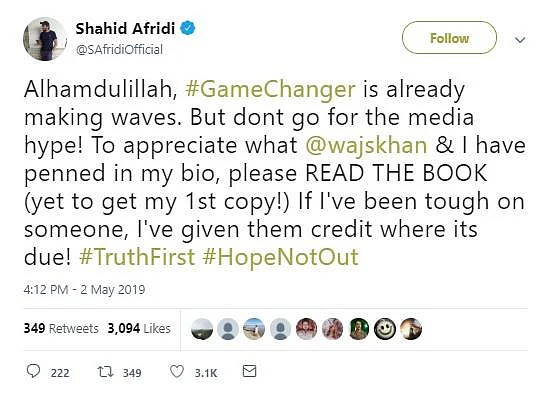Click the smiley face liker avatar
The width and height of the screenshot is (559, 396).
pyautogui.click(x=385, y=329)
